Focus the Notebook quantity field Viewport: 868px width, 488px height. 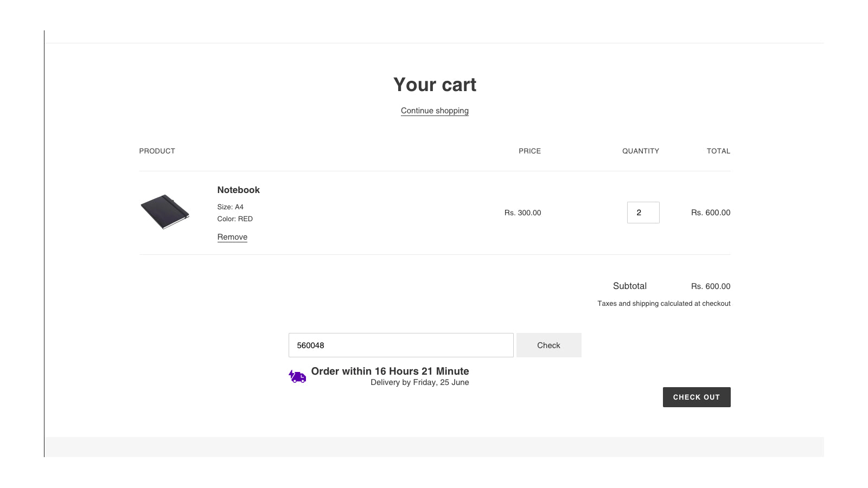click(x=643, y=213)
